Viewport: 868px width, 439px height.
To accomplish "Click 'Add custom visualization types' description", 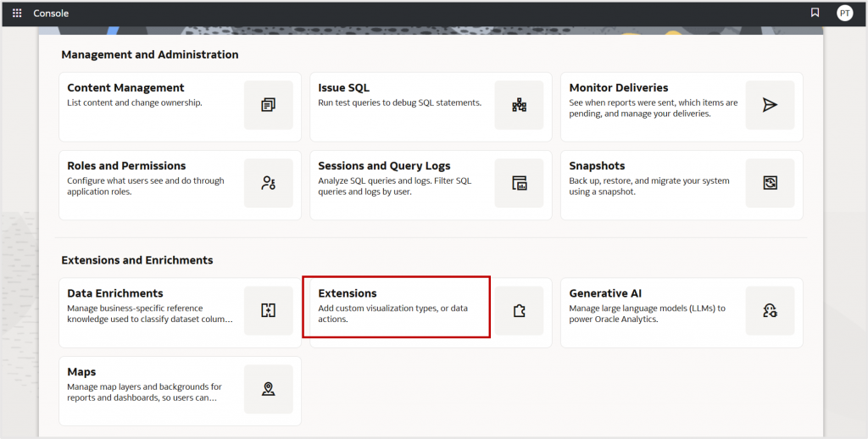I will tap(393, 314).
